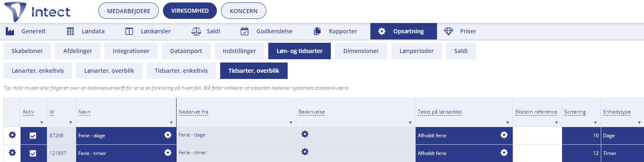This screenshot has width=644, height=162.
Task: Open row settings gear for Ferie - dage
Action: pyautogui.click(x=12, y=135)
